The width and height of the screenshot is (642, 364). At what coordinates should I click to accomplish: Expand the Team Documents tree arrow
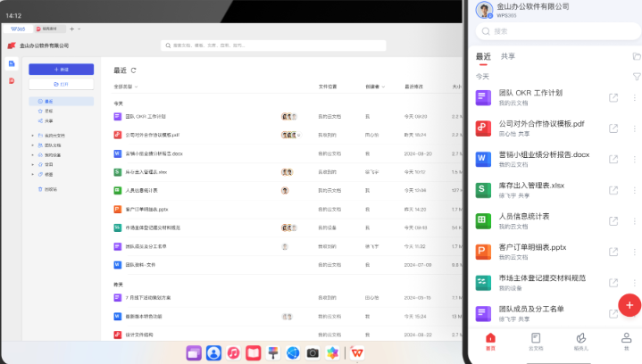pos(33,145)
